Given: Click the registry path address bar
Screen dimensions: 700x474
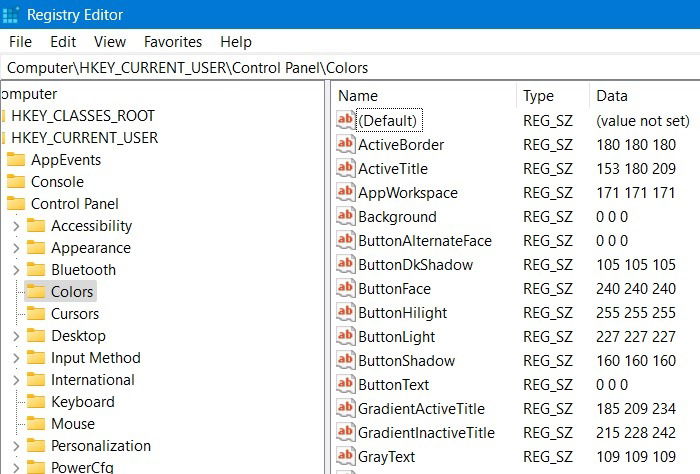Looking at the screenshot, I should (x=350, y=68).
